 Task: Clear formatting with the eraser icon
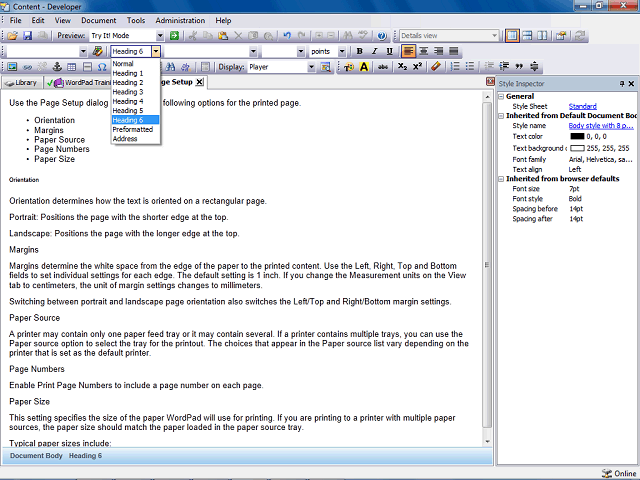(x=436, y=67)
